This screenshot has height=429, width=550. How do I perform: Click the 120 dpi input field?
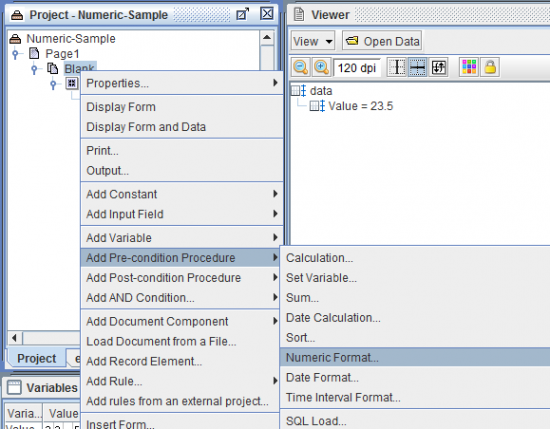[x=357, y=68]
